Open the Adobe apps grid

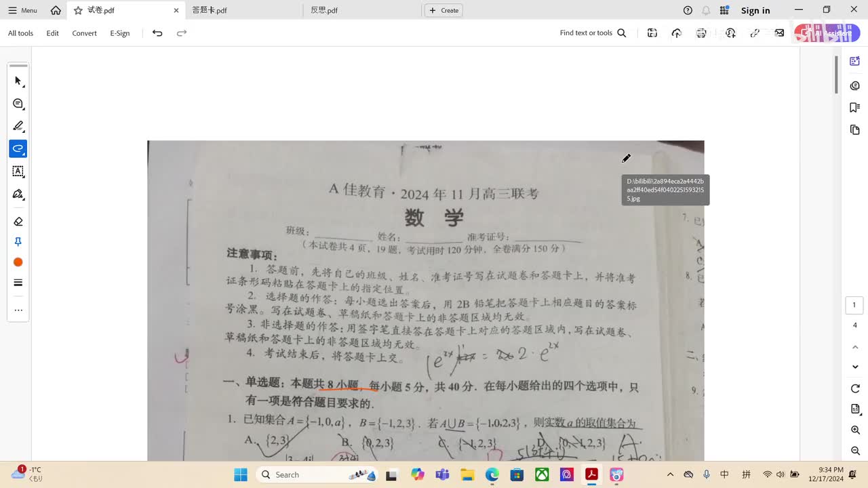724,10
